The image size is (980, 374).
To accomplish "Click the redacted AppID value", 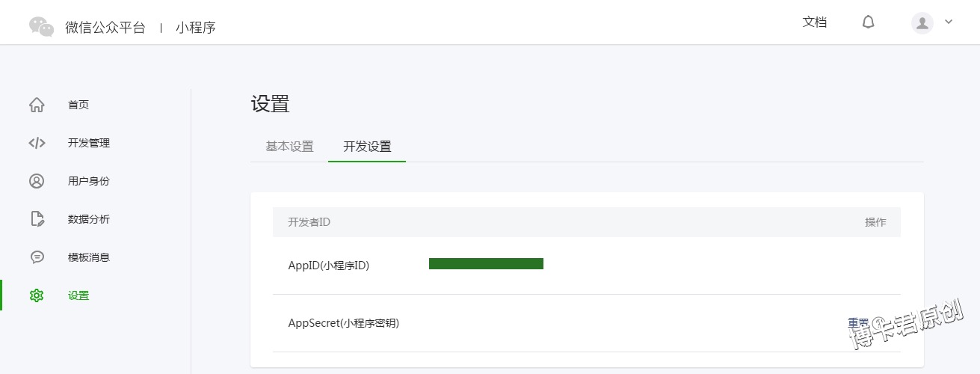I will [x=486, y=263].
